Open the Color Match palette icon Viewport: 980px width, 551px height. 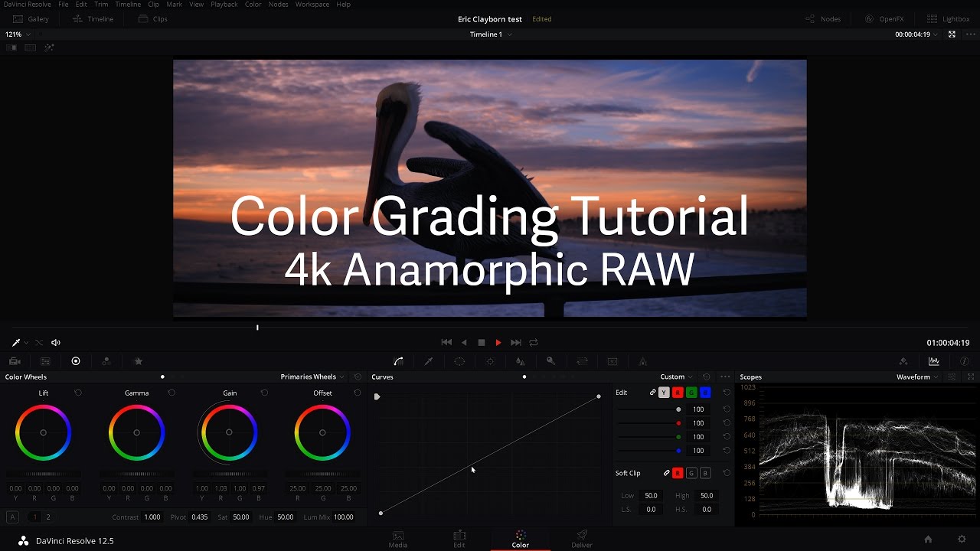point(45,361)
